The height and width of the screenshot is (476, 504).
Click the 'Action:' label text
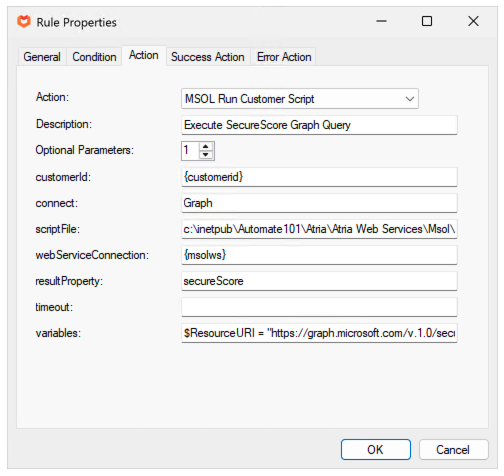point(52,97)
